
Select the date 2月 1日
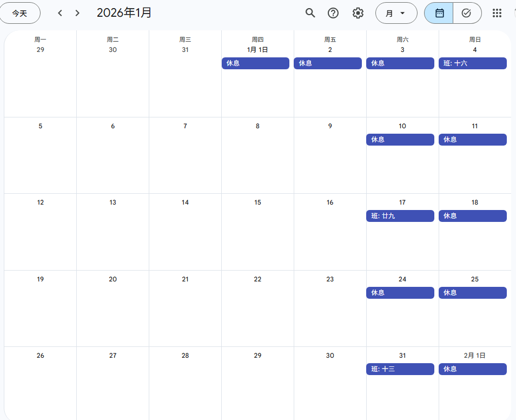[x=474, y=356]
